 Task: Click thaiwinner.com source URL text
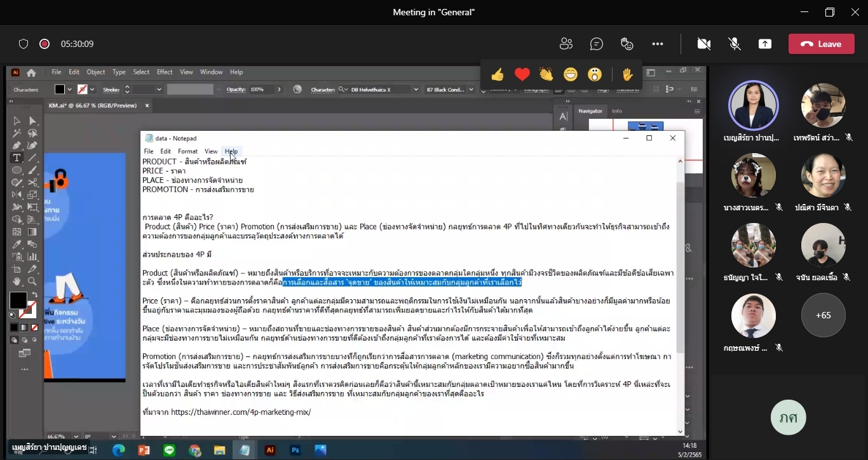(x=241, y=412)
